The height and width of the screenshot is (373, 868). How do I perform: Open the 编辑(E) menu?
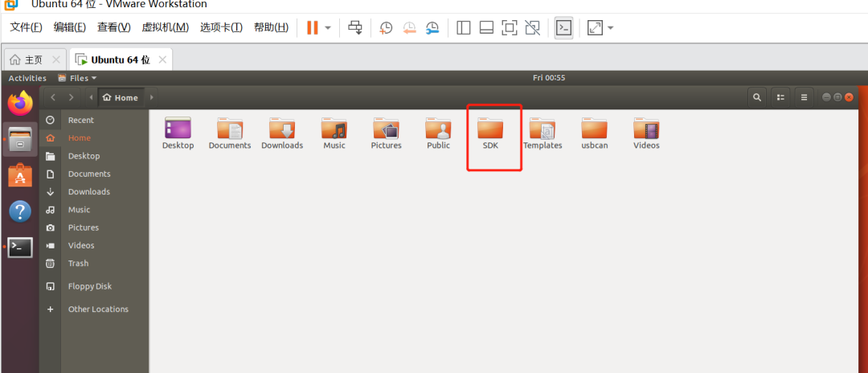pos(70,27)
